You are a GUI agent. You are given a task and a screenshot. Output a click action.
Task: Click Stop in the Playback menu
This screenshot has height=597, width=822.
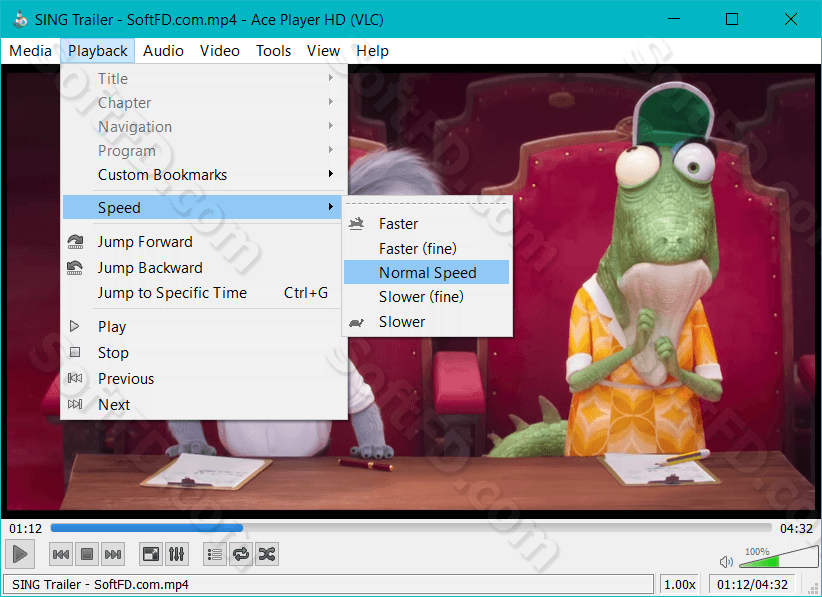pos(202,353)
